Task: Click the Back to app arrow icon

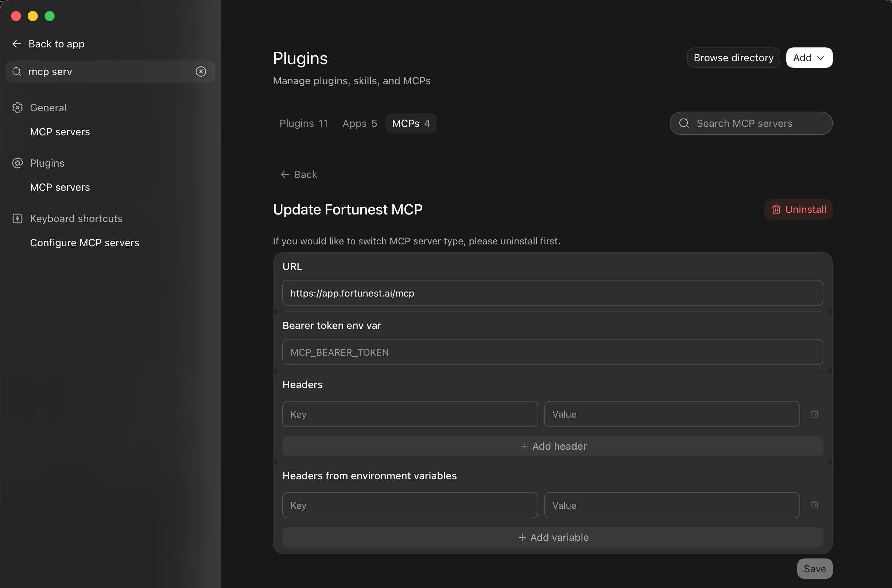Action: [x=16, y=44]
